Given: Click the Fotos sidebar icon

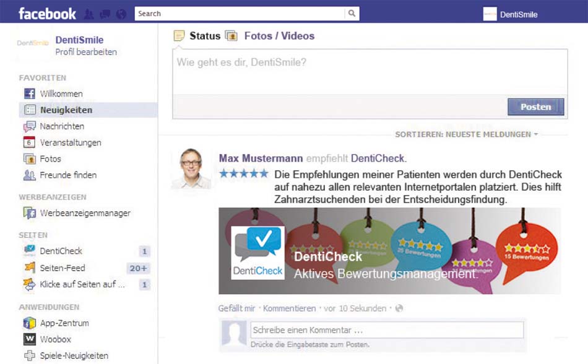Looking at the screenshot, I should tap(30, 158).
